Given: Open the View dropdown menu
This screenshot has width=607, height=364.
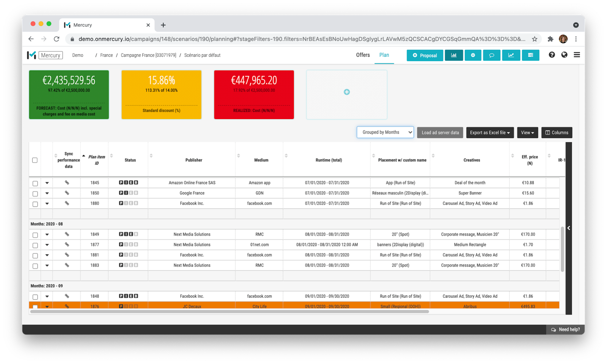Looking at the screenshot, I should click(x=527, y=132).
